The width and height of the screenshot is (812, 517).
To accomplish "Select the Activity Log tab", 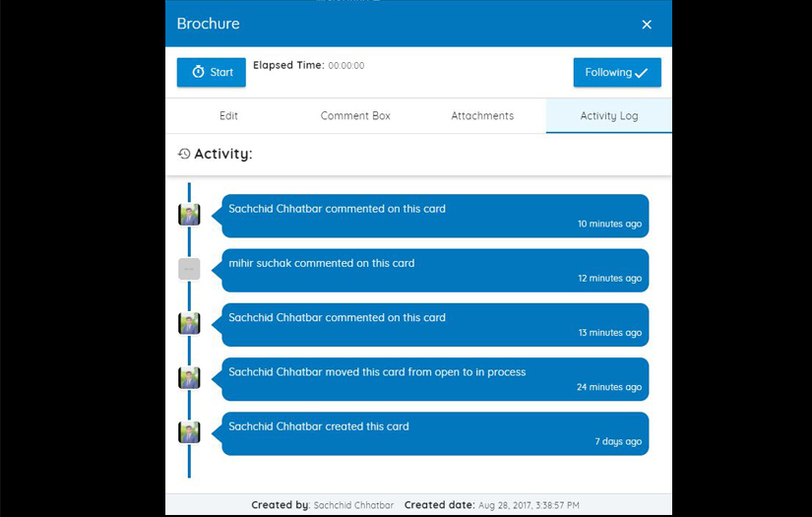I will [x=609, y=115].
